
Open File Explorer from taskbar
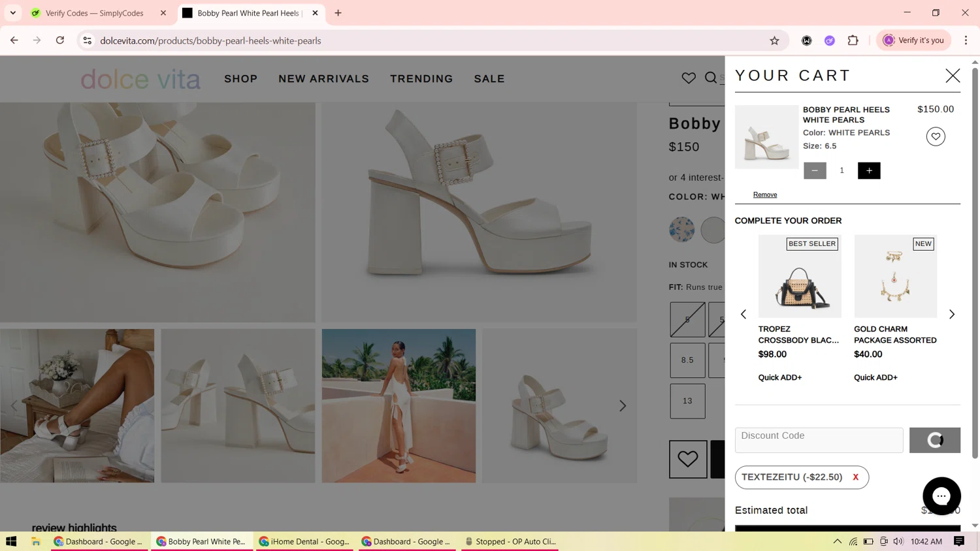(36, 541)
